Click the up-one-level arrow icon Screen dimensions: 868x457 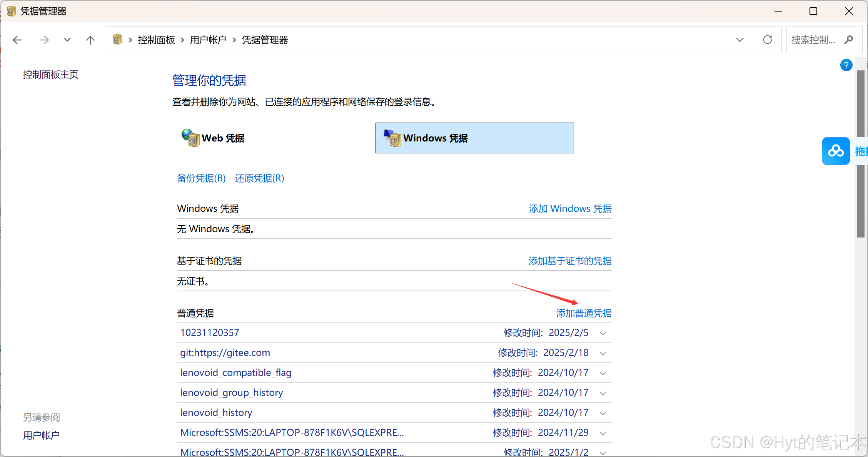pos(90,40)
